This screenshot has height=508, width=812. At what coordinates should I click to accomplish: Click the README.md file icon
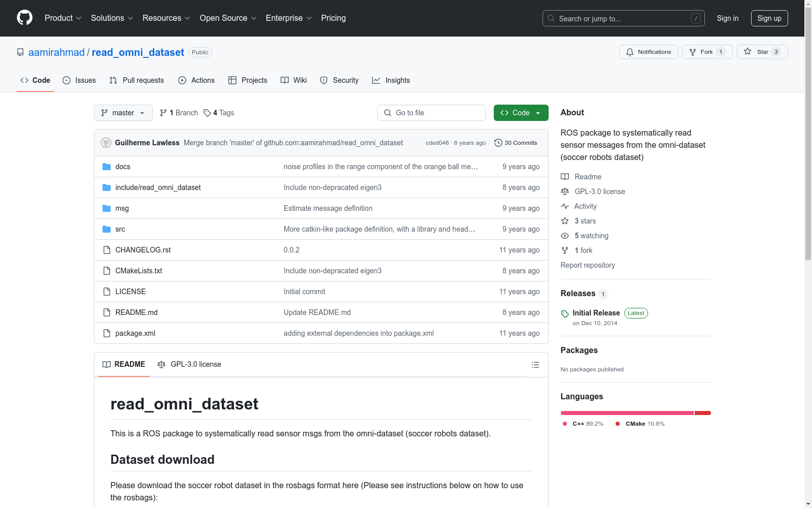click(x=107, y=312)
